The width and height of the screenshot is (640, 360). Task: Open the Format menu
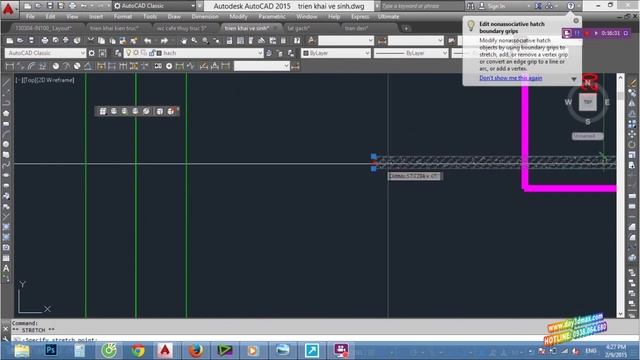[122, 17]
